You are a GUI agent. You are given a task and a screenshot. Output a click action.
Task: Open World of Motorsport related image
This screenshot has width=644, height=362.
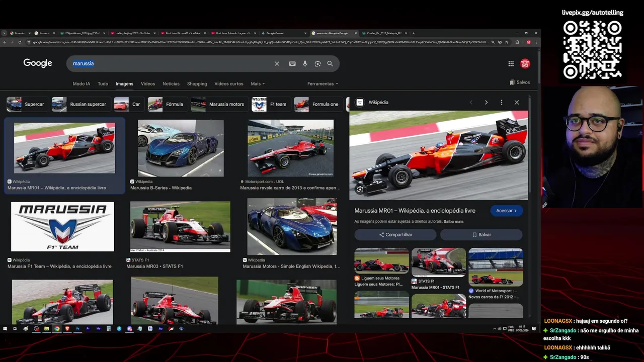(496, 267)
